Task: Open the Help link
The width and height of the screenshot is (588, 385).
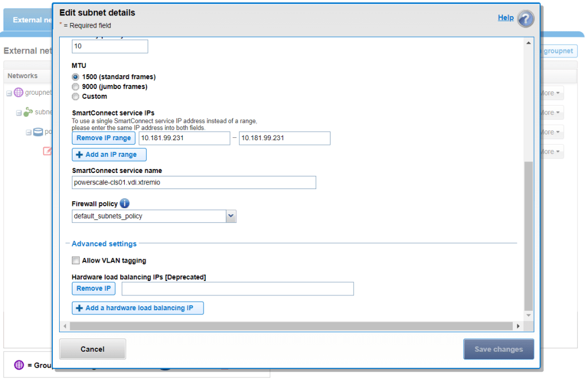Action: point(505,18)
